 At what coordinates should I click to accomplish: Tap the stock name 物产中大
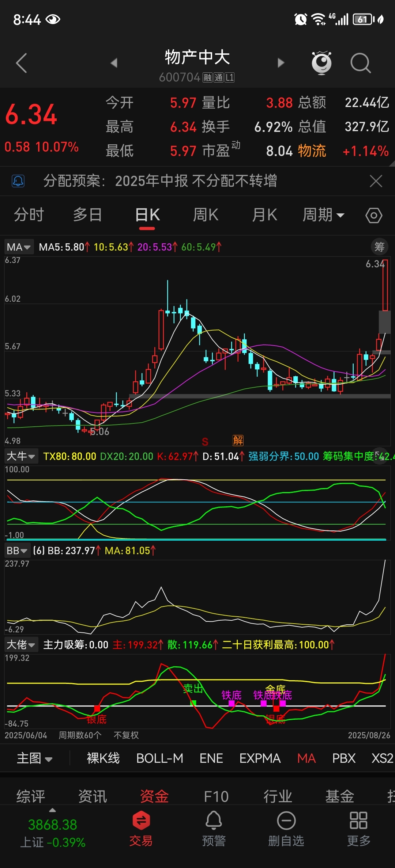[x=197, y=57]
